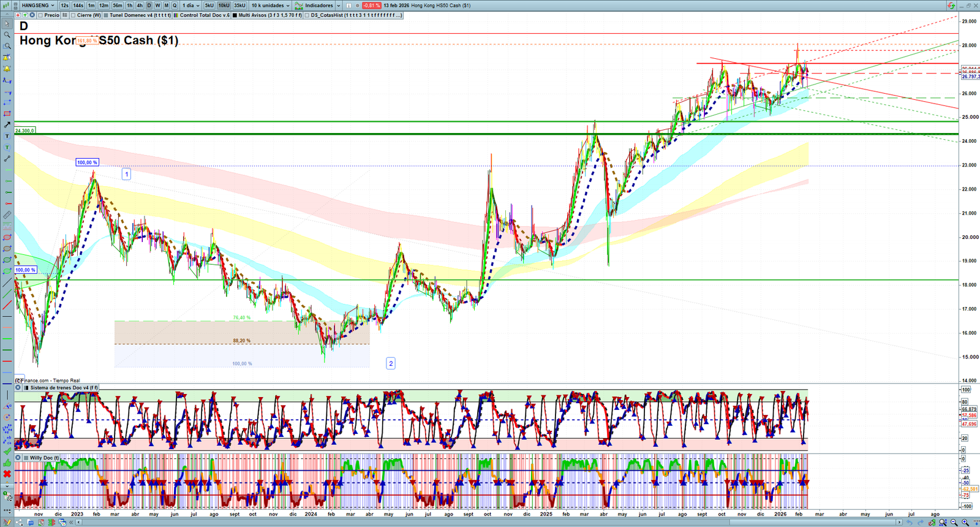Viewport: 980px width, 527px height.
Task: Switch to the W weekly timeframe
Action: (x=157, y=6)
